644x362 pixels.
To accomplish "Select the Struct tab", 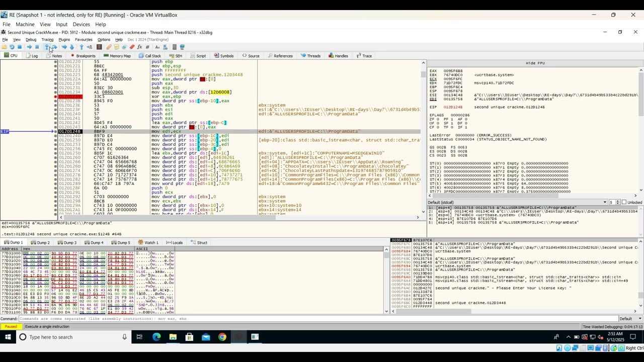I will (199, 242).
